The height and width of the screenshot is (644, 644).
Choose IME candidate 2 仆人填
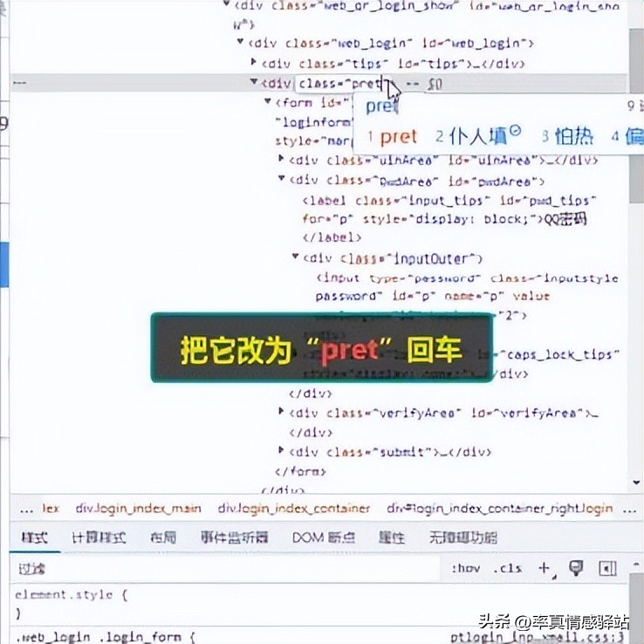point(478,136)
